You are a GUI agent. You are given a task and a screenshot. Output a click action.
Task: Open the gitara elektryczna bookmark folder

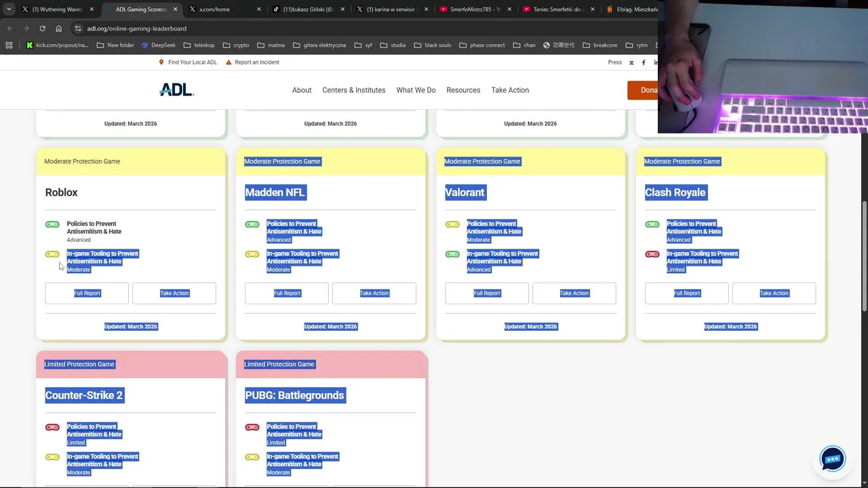pyautogui.click(x=319, y=45)
